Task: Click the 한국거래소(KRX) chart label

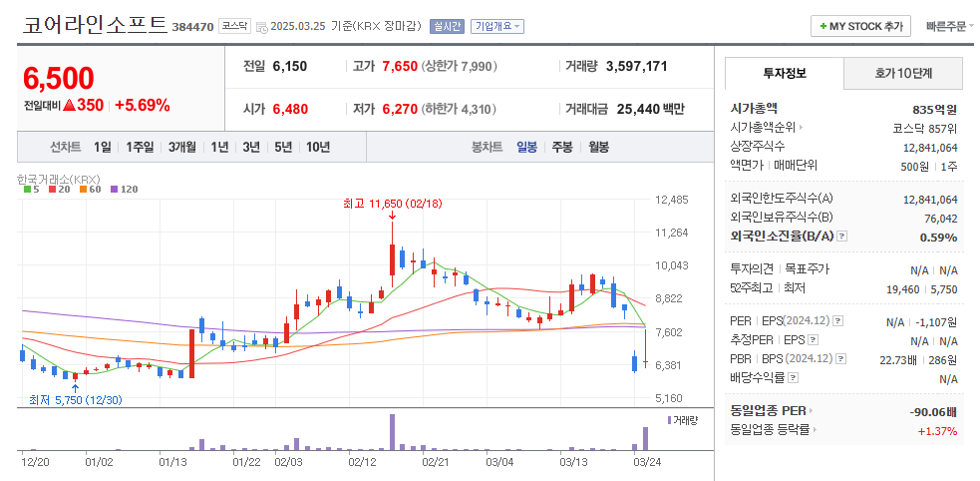Action: (x=60, y=179)
